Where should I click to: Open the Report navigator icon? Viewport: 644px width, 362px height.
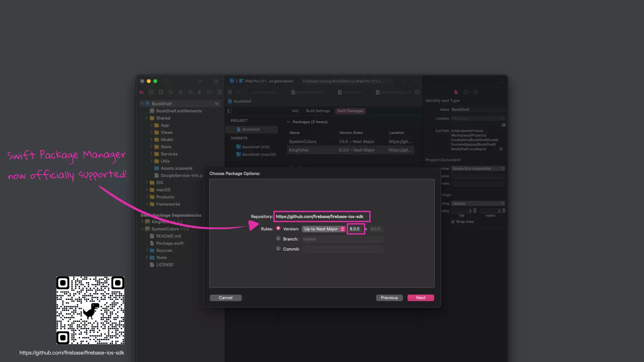(219, 92)
